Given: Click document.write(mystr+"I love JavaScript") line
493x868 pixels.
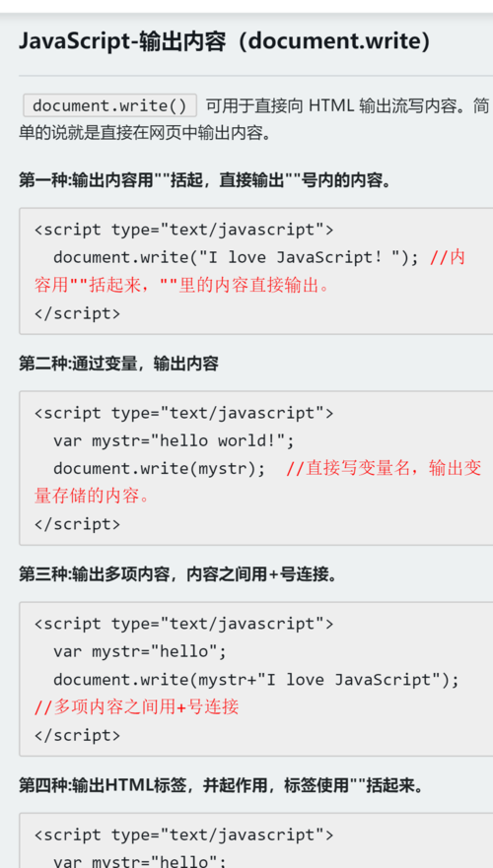Looking at the screenshot, I should pyautogui.click(x=256, y=679).
